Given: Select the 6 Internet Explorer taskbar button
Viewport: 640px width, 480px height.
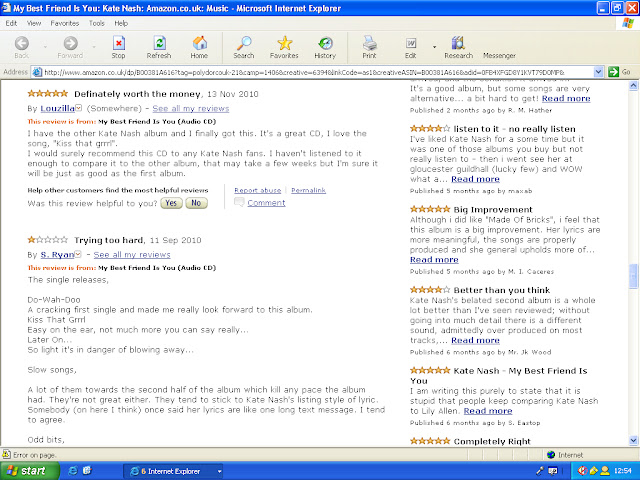Looking at the screenshot, I should click(173, 471).
